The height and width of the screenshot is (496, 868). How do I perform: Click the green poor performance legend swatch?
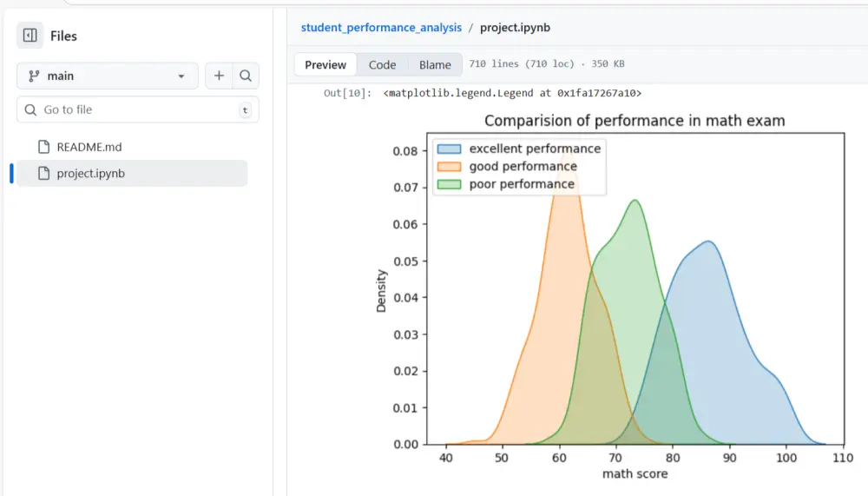(x=449, y=184)
